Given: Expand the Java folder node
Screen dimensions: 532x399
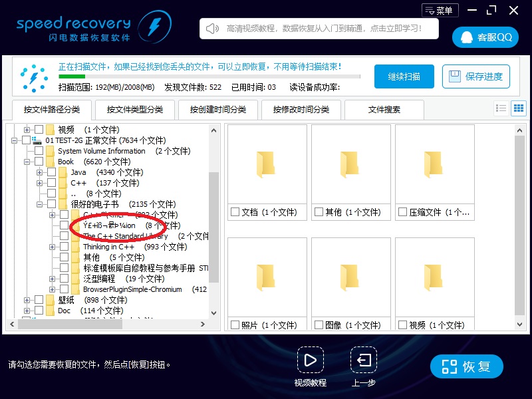Looking at the screenshot, I should pyautogui.click(x=40, y=172).
